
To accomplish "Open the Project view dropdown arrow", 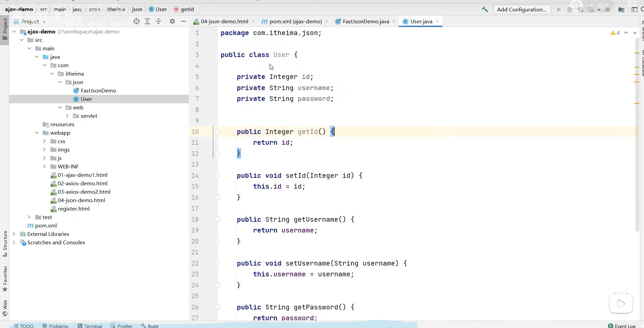I will point(44,22).
